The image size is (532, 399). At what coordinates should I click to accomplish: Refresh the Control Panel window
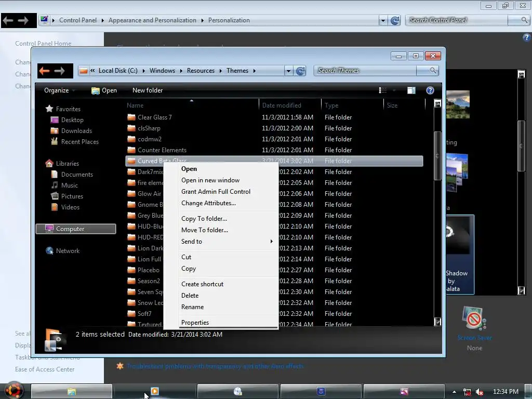395,20
